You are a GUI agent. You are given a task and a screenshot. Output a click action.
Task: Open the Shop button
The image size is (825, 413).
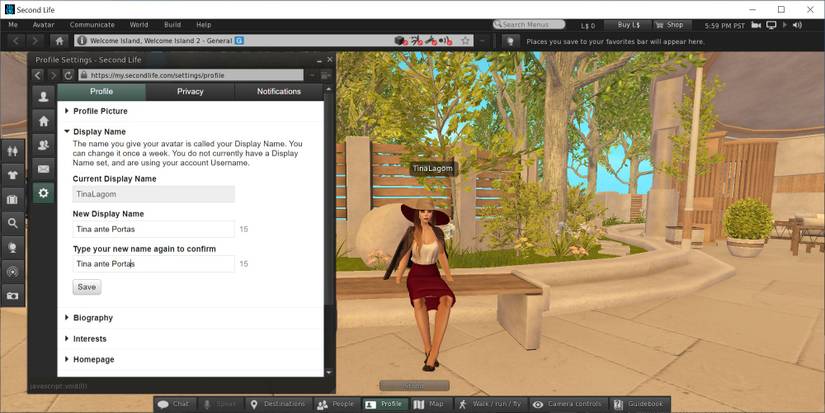click(x=670, y=25)
